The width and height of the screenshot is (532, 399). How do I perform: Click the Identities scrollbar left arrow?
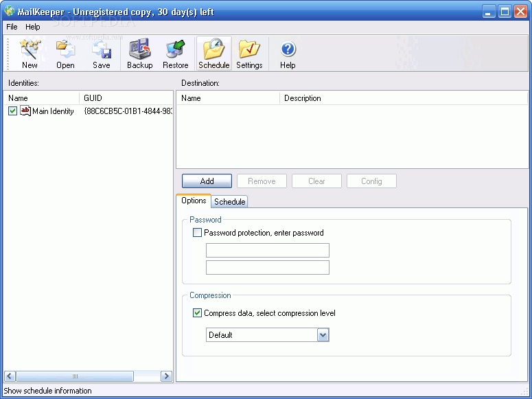point(10,376)
